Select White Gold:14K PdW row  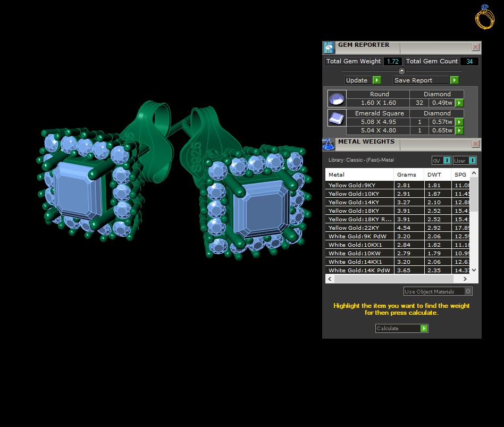click(x=397, y=270)
